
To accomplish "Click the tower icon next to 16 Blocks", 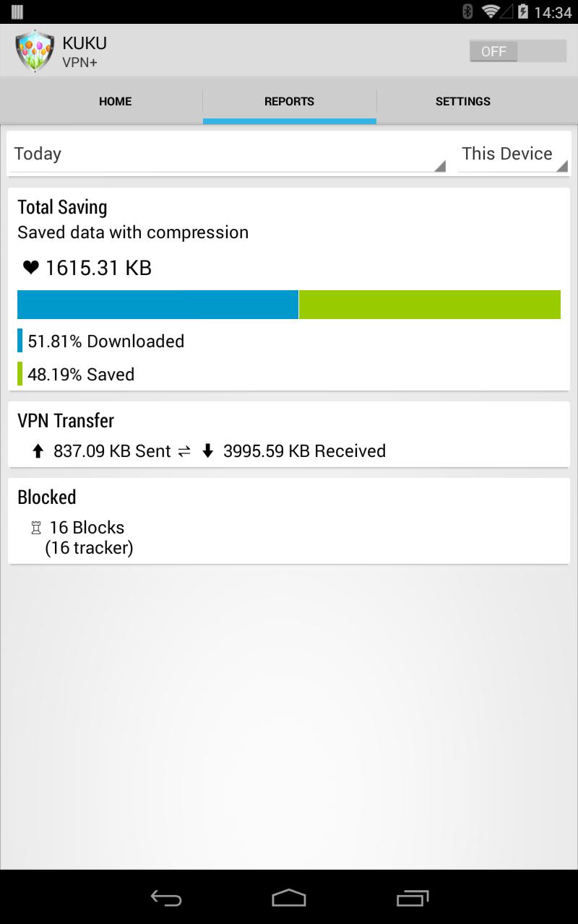I will 35,528.
